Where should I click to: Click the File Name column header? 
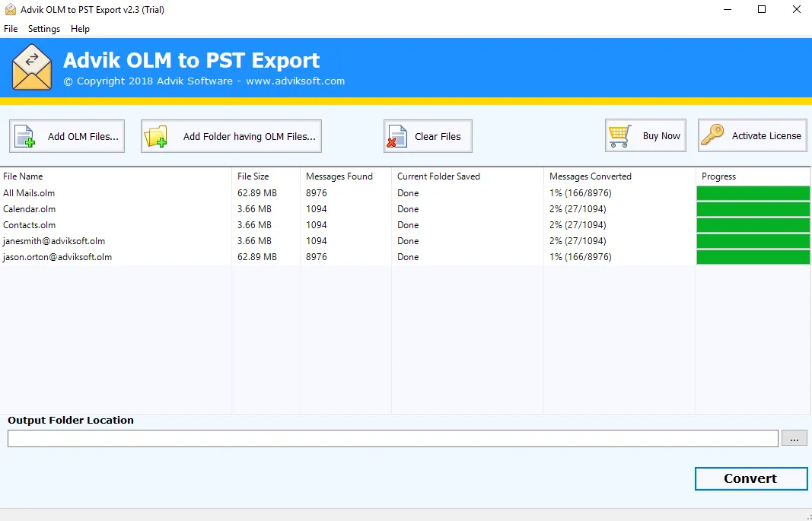[x=23, y=176]
